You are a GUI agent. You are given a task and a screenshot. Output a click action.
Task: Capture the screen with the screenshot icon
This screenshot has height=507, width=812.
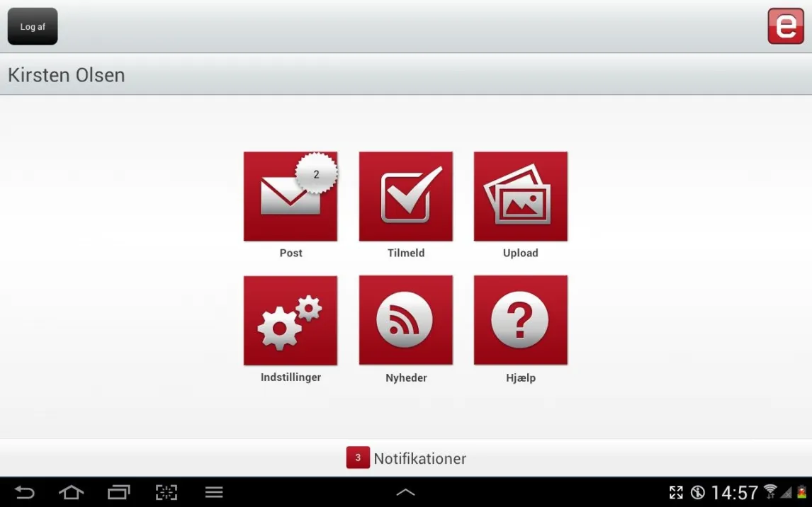point(167,492)
